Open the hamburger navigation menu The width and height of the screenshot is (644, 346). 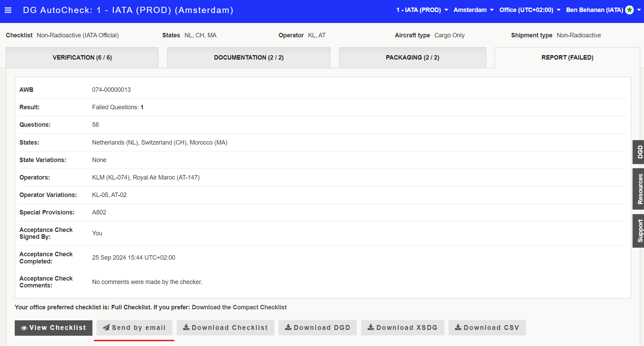(x=8, y=10)
